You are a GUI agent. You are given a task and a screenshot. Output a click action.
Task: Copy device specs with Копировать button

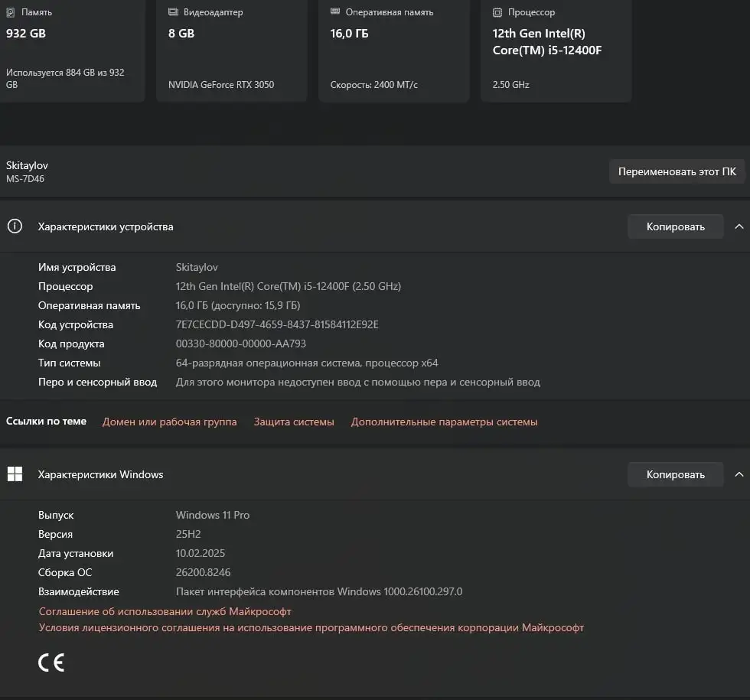tap(675, 226)
